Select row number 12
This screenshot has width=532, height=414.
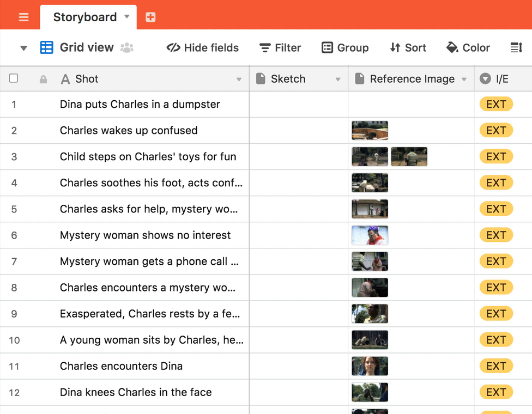click(x=14, y=393)
